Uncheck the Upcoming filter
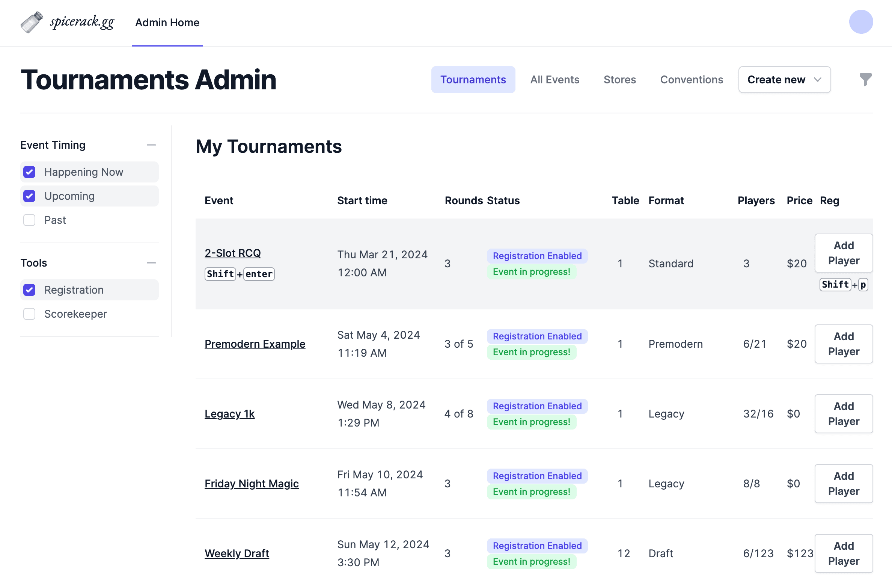This screenshot has height=588, width=892. pos(29,196)
